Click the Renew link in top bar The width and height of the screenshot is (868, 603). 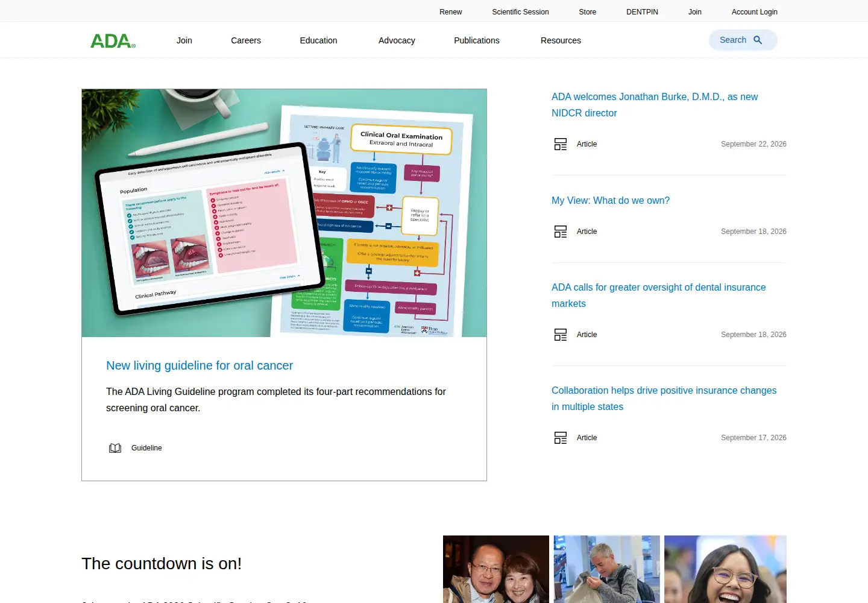[451, 12]
